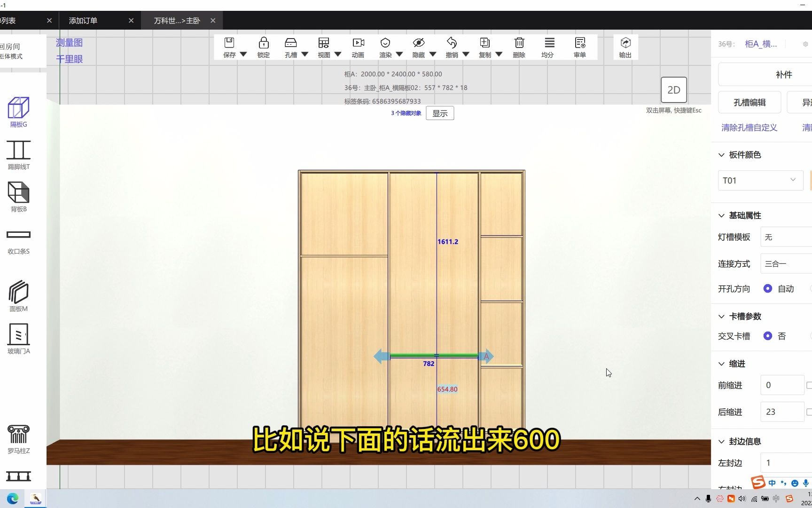This screenshot has width=812, height=508.
Task: Click the 撤销 undo icon
Action: (x=452, y=43)
